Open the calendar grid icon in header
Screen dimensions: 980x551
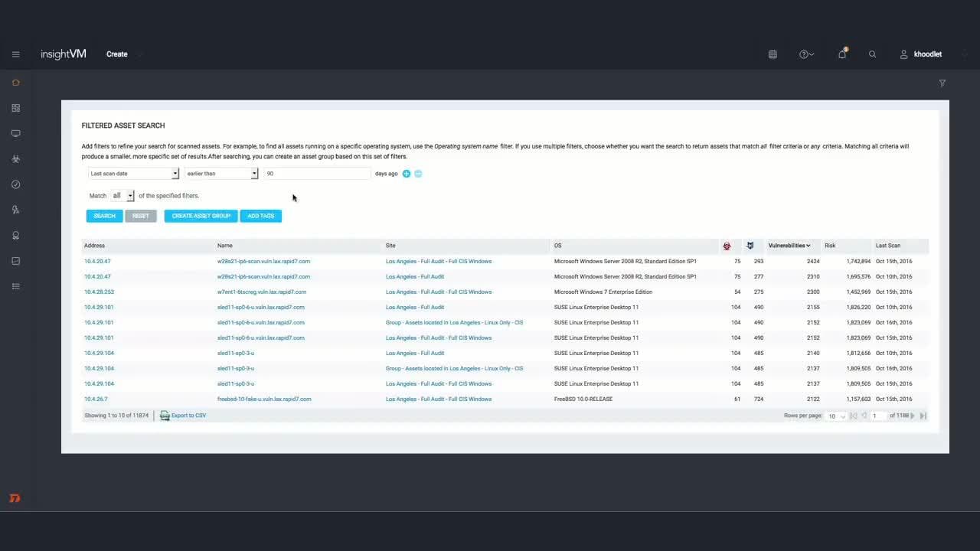tap(773, 54)
